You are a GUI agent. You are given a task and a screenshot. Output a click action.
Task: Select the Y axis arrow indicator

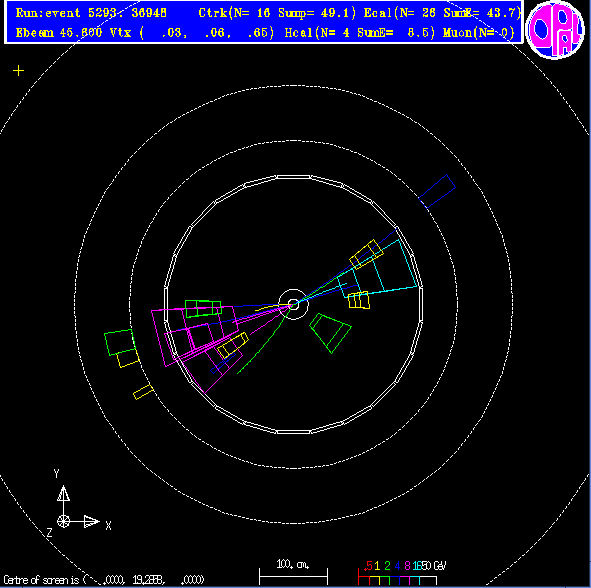[x=63, y=494]
